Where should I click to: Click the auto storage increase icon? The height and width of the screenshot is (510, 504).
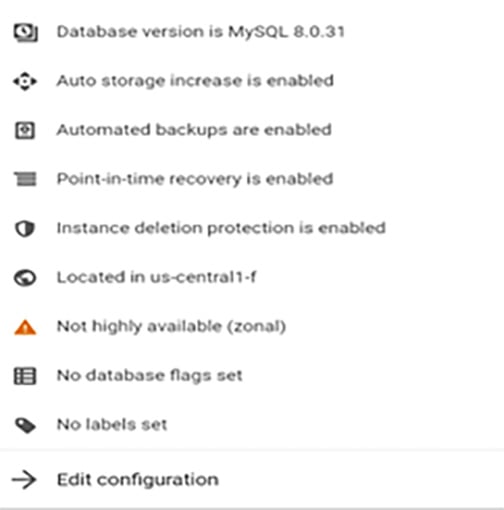[25, 81]
